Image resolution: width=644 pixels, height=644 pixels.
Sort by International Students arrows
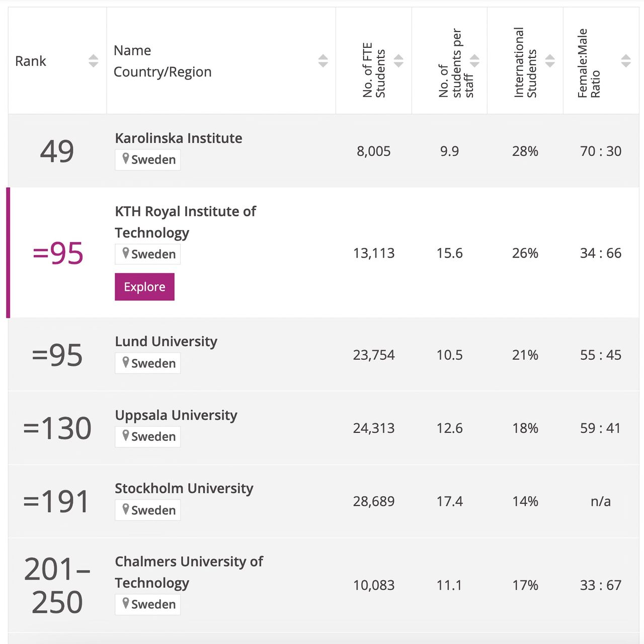click(x=550, y=61)
